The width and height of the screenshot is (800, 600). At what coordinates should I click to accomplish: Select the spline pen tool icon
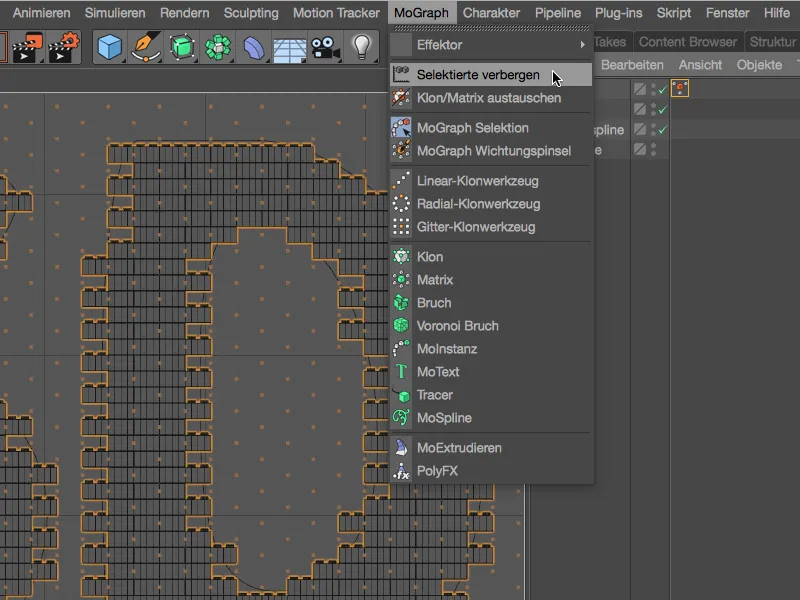coord(146,47)
